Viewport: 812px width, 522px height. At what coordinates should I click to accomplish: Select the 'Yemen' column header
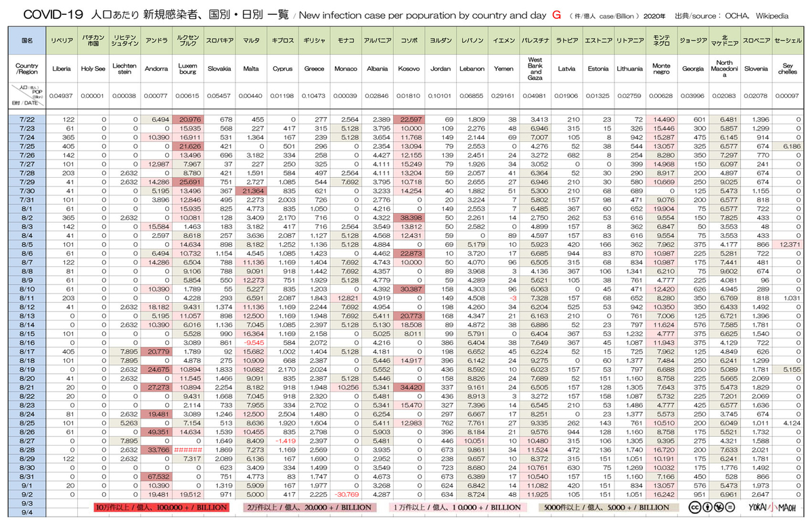click(x=503, y=68)
